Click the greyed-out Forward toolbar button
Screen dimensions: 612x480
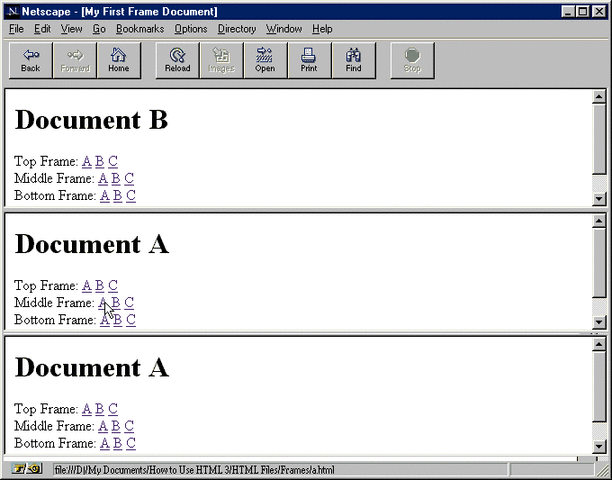click(75, 60)
